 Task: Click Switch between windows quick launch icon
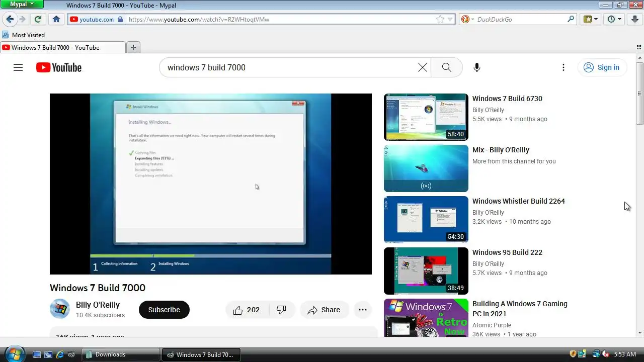(x=48, y=354)
